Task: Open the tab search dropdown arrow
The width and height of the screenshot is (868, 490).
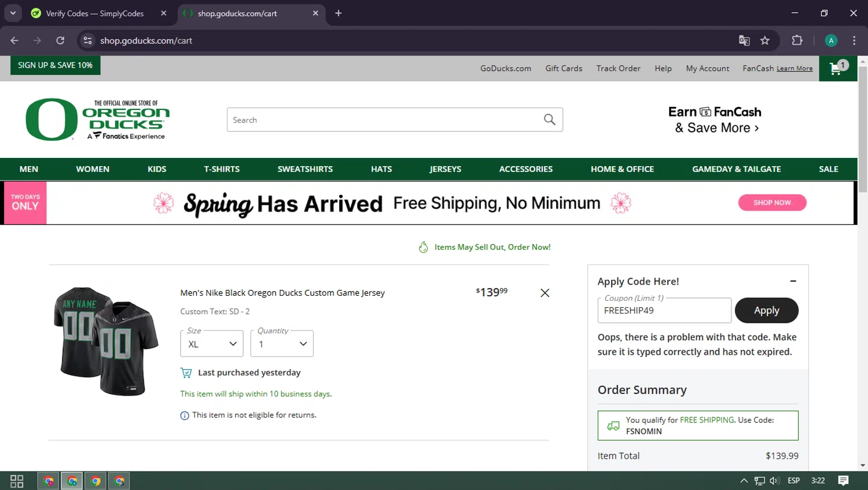Action: point(13,13)
